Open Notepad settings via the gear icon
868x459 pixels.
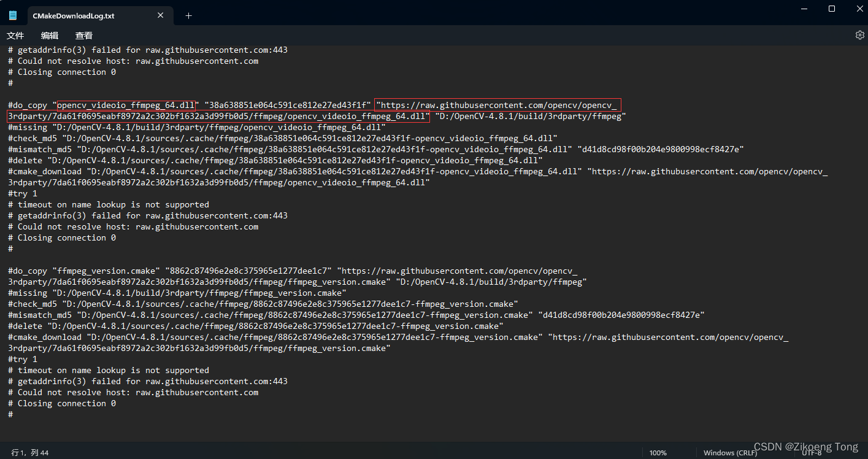[859, 35]
